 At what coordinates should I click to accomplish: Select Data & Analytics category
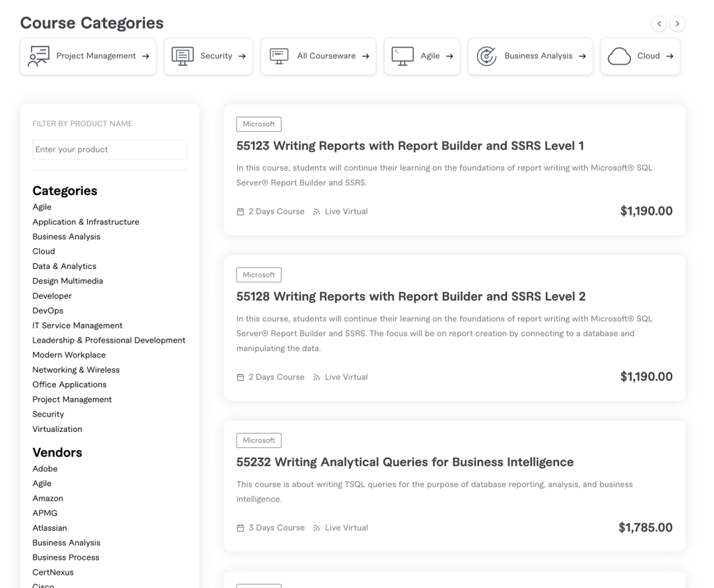pos(64,266)
